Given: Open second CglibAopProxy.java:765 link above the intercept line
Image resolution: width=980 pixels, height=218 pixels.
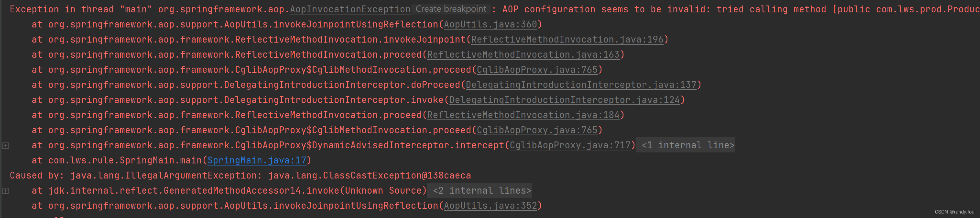Looking at the screenshot, I should (x=537, y=130).
